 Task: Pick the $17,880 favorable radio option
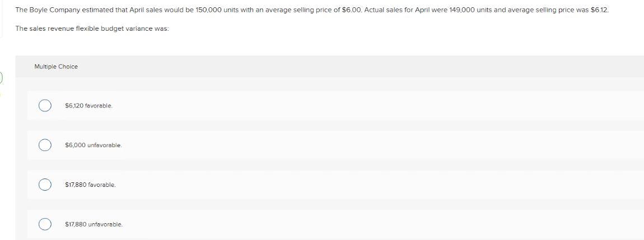(x=45, y=185)
